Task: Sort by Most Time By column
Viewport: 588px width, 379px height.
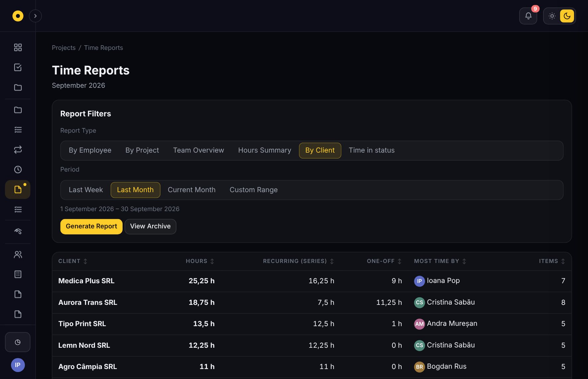Action: pos(440,261)
